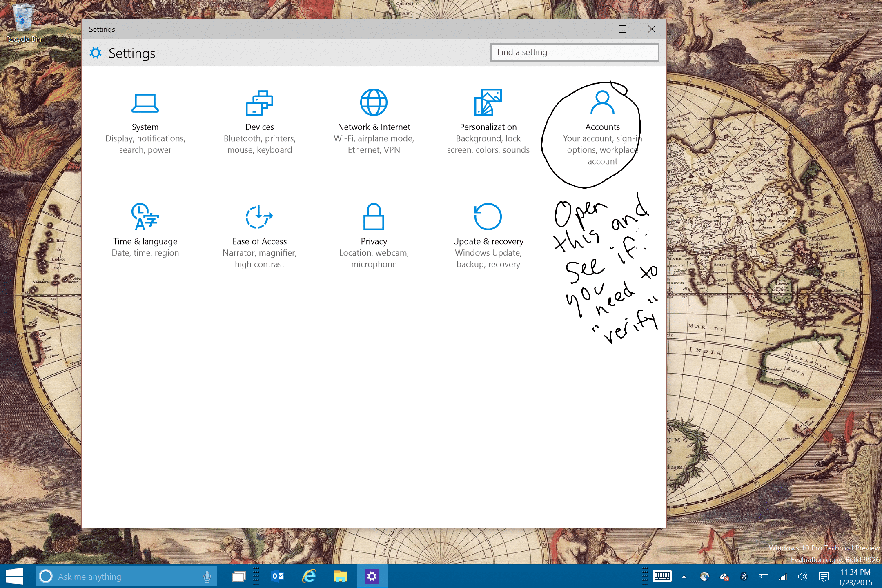The width and height of the screenshot is (882, 588).
Task: Click the Ease of Access title text
Action: [259, 241]
